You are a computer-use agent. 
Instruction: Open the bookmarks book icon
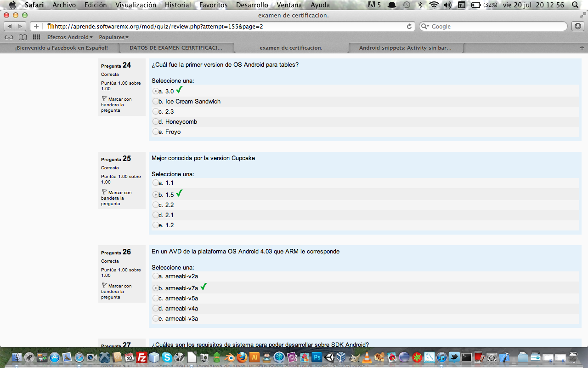tap(23, 37)
